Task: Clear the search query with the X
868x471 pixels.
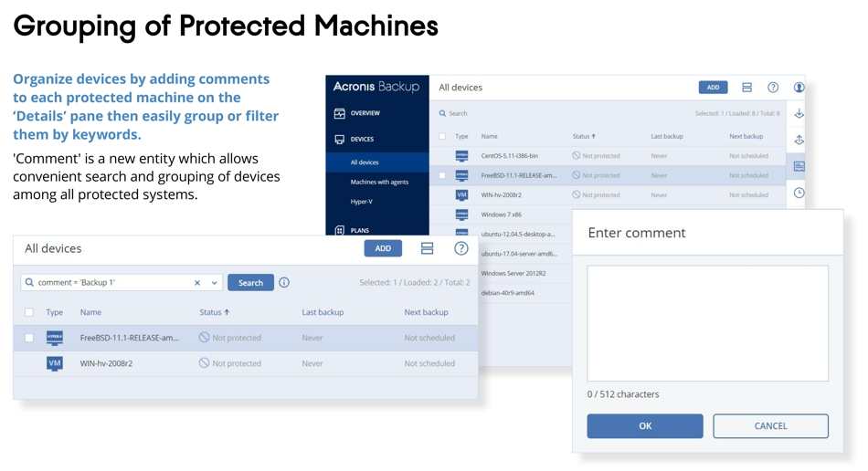Action: pos(197,282)
